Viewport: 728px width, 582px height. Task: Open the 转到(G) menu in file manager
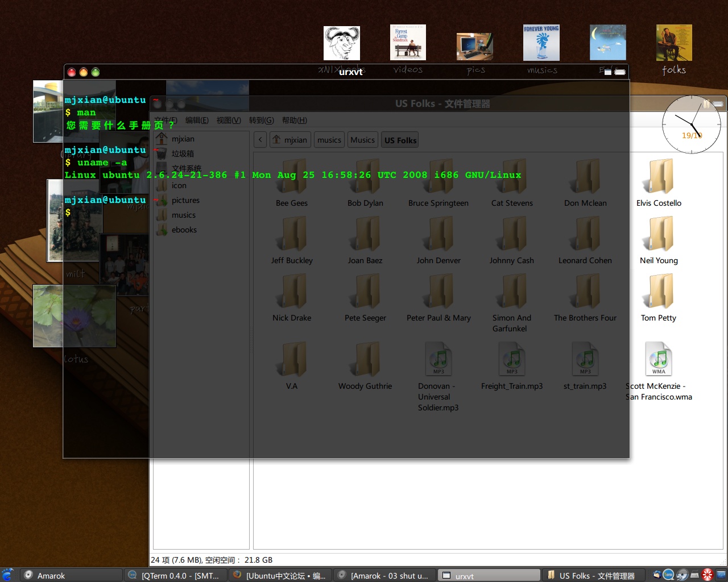[x=262, y=120]
